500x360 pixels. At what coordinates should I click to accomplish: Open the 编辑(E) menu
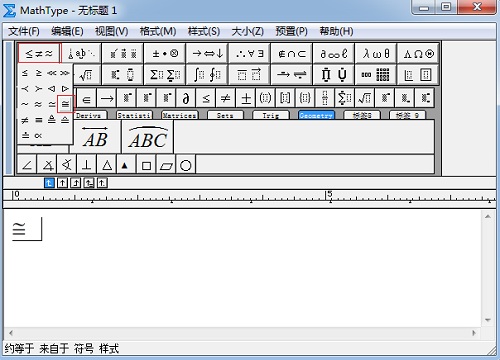click(x=67, y=31)
